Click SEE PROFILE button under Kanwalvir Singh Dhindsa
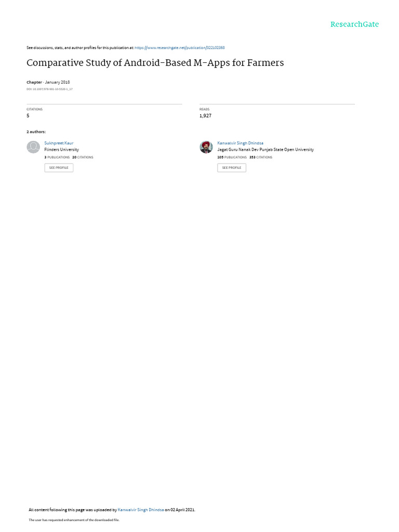Image resolution: width=399 pixels, height=532 pixels. [x=232, y=168]
